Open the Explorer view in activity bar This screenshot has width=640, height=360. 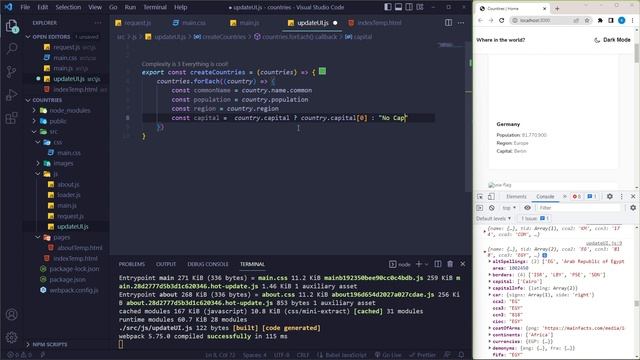12,26
